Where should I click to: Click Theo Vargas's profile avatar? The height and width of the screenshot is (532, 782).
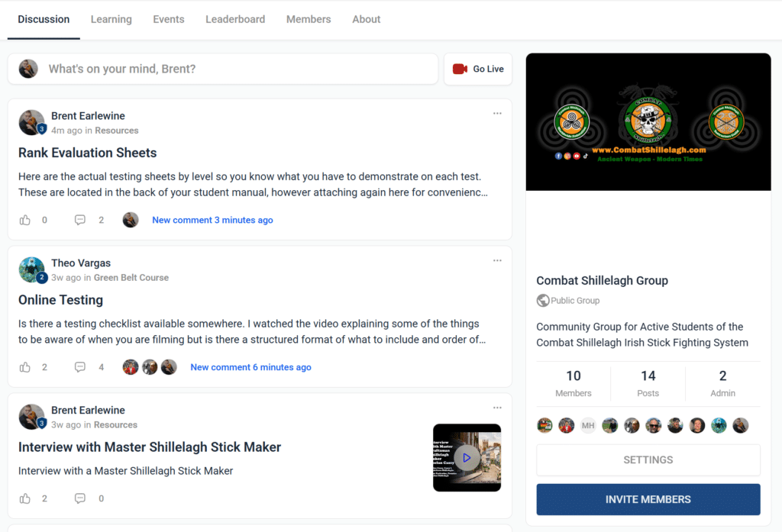(x=31, y=269)
